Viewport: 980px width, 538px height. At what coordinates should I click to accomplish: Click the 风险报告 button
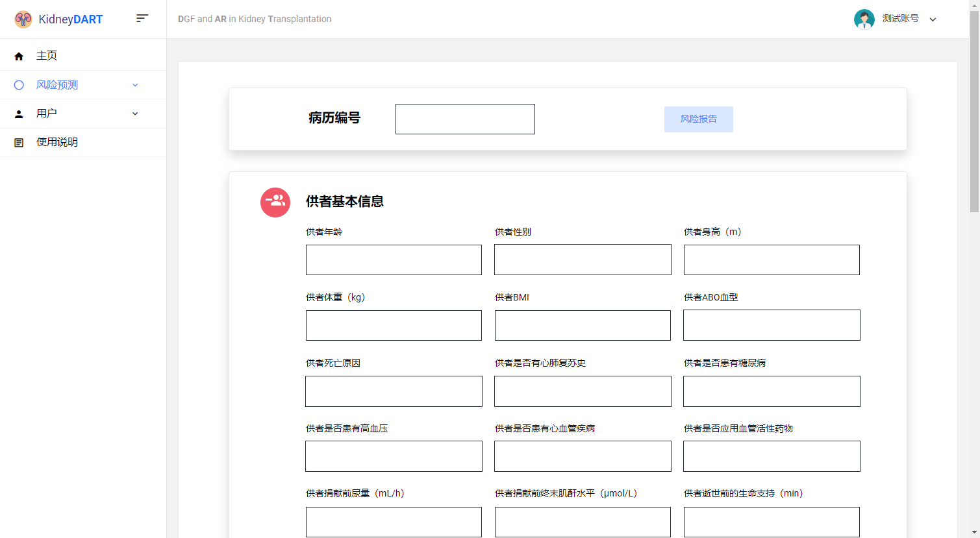tap(698, 119)
